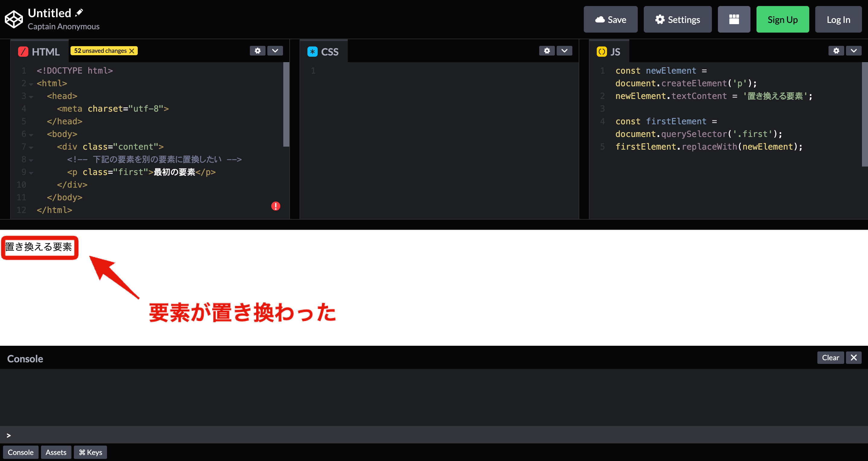
Task: Click the Sign Up button
Action: pyautogui.click(x=782, y=19)
